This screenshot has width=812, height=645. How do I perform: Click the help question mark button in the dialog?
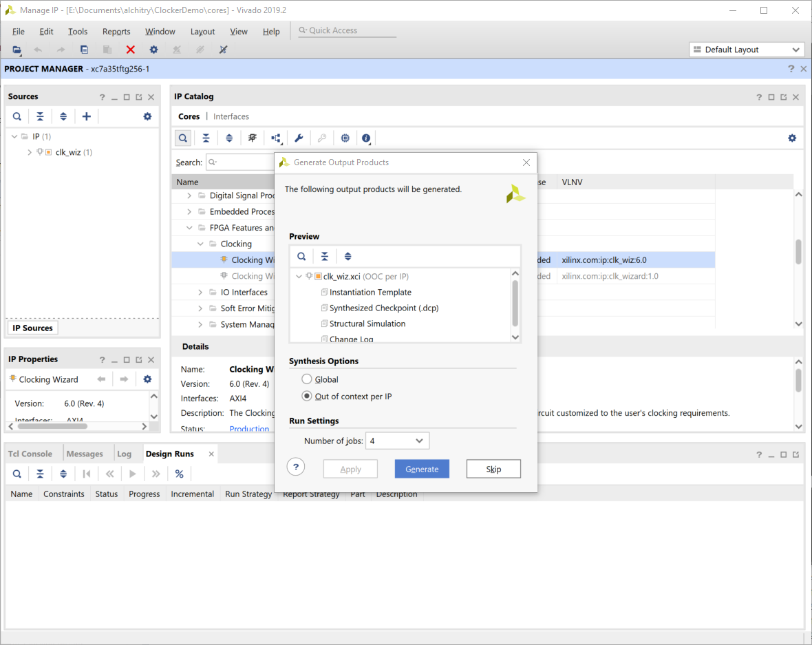pyautogui.click(x=296, y=467)
